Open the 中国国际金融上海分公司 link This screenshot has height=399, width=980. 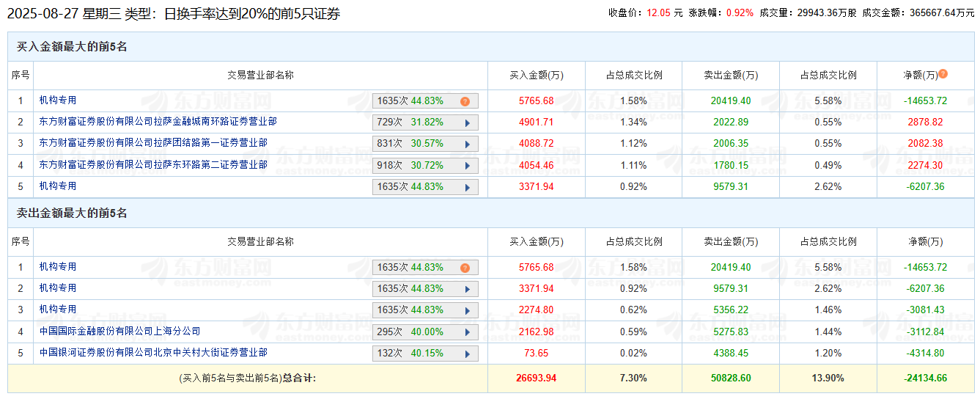119,332
